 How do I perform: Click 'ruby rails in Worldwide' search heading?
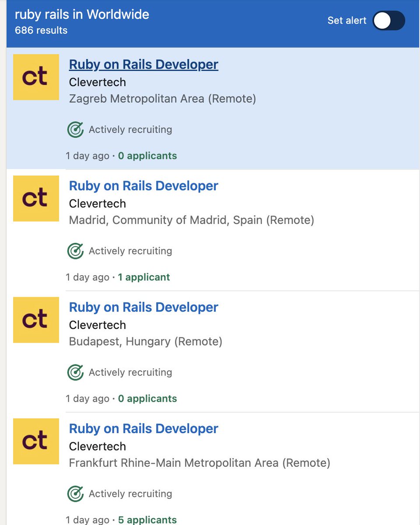pos(82,14)
